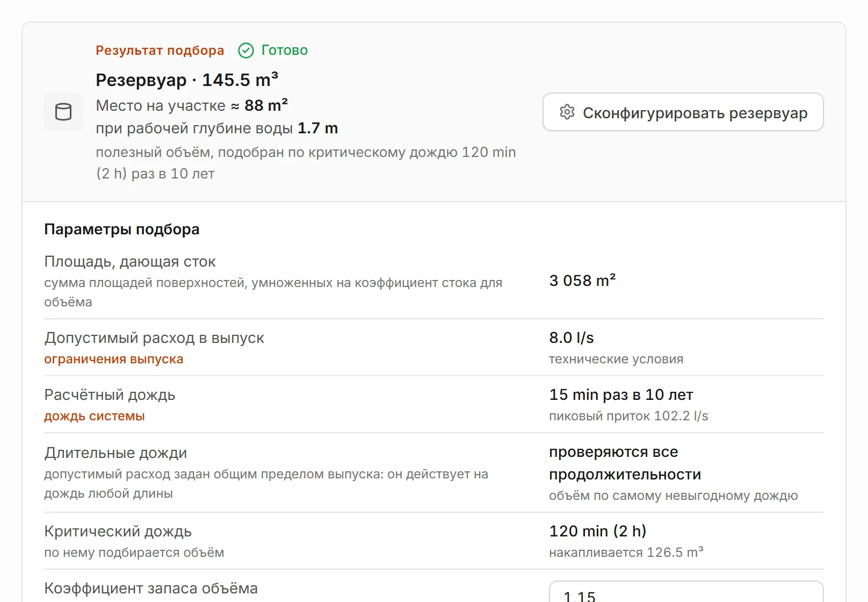Follow the дождь системы link
The width and height of the screenshot is (868, 602).
pyautogui.click(x=95, y=416)
